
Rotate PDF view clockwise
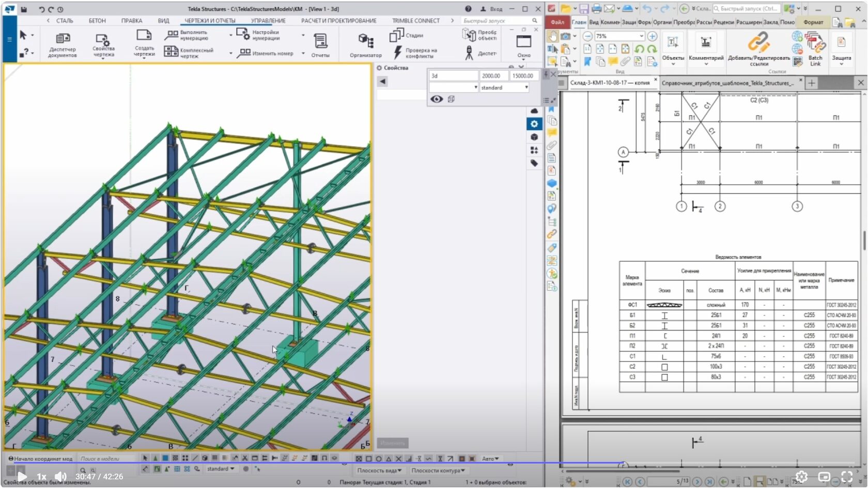(652, 49)
